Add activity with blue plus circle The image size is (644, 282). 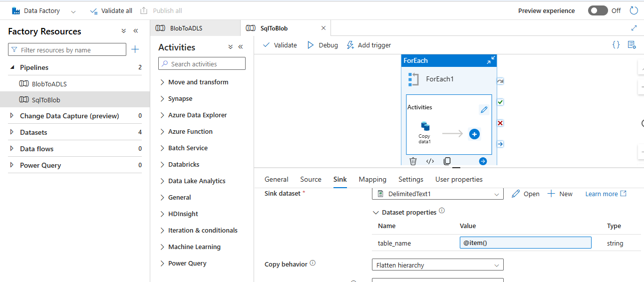point(474,134)
